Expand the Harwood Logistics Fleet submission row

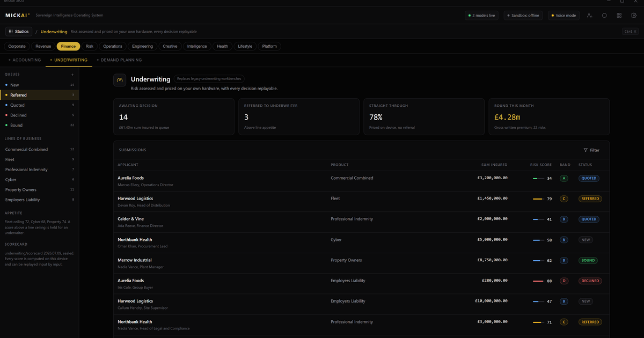point(361,202)
